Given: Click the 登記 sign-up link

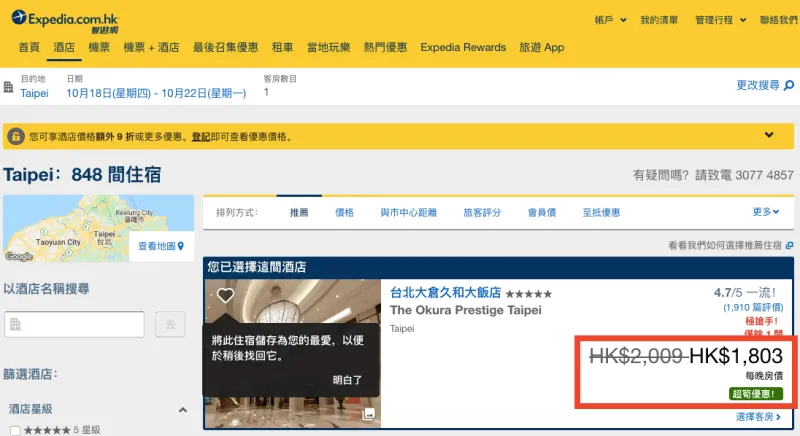Looking at the screenshot, I should tap(201, 137).
